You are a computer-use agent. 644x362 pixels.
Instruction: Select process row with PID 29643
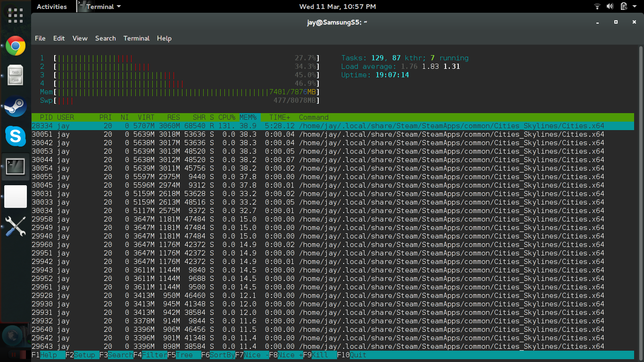point(333,346)
